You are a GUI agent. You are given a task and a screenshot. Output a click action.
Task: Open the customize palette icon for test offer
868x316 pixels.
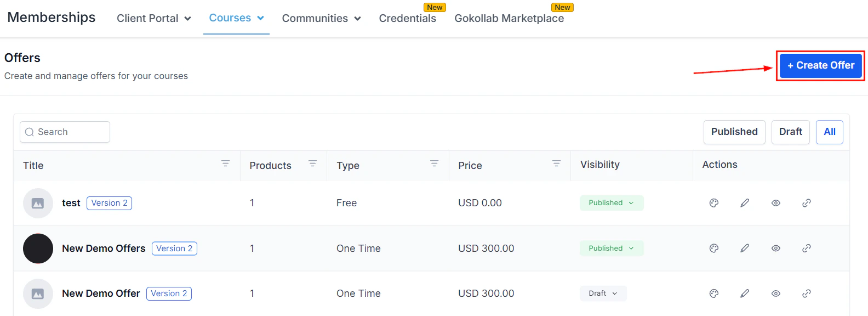point(714,203)
